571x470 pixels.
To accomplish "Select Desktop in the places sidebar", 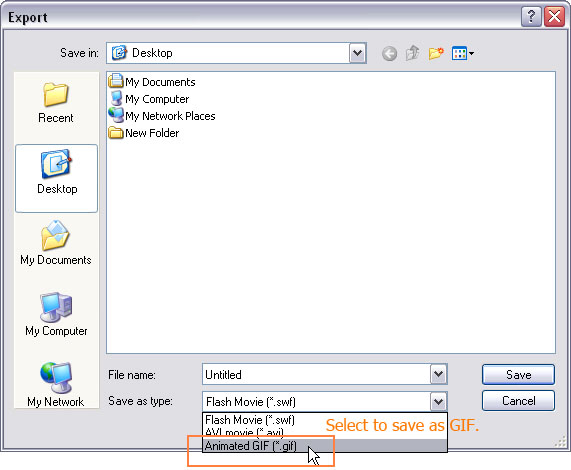I will point(56,178).
